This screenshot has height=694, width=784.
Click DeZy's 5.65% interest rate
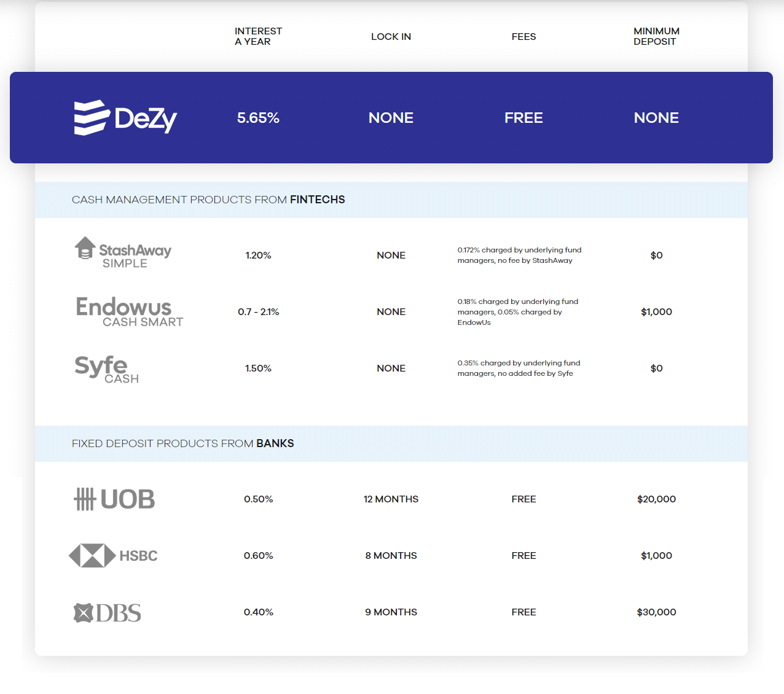click(x=258, y=118)
